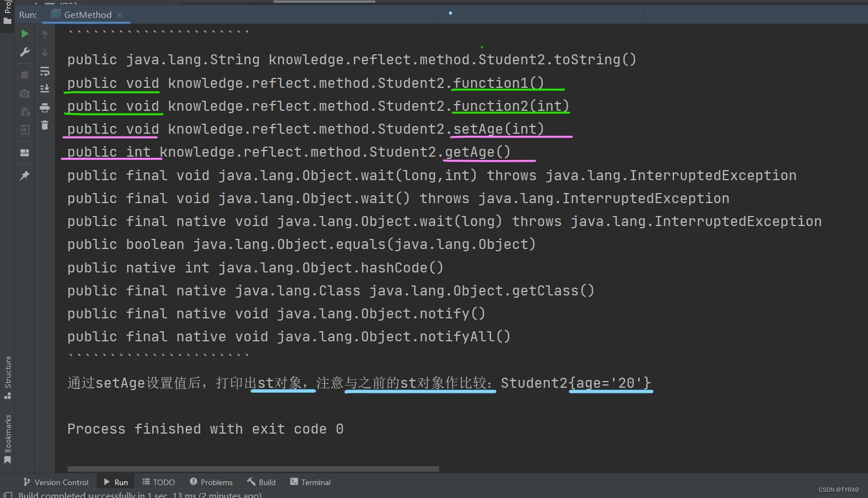This screenshot has width=868, height=498.
Task: Rerun the GetMethod program
Action: pos(25,34)
